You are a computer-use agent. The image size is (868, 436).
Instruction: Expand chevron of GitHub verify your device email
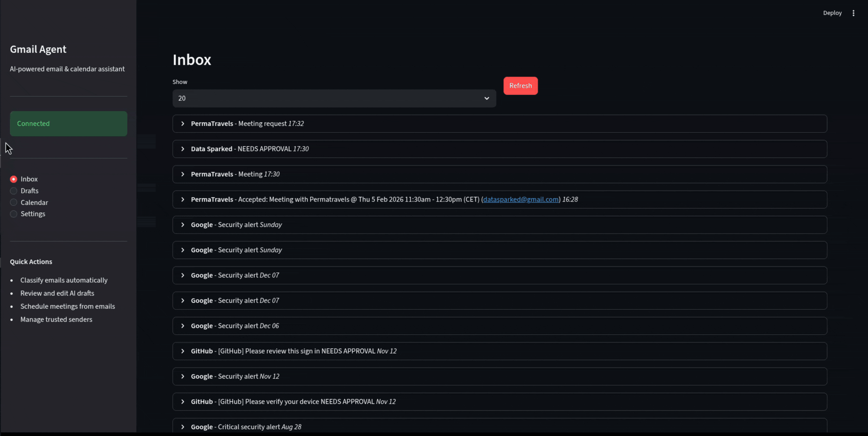183,401
